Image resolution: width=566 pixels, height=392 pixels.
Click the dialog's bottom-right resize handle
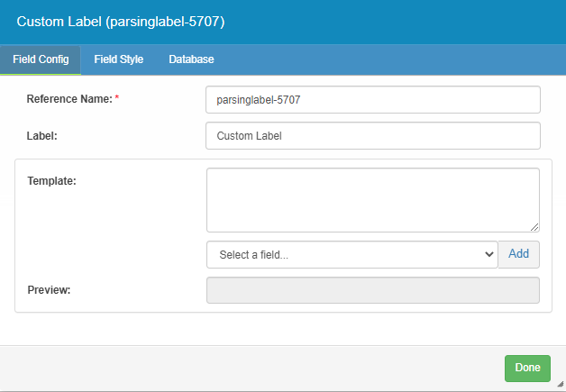pyautogui.click(x=560, y=385)
